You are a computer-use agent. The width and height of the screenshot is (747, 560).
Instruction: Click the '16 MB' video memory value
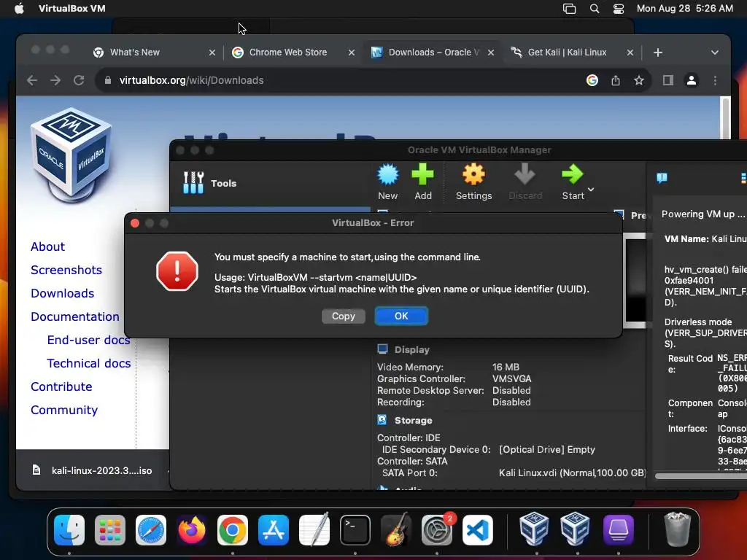tap(506, 367)
